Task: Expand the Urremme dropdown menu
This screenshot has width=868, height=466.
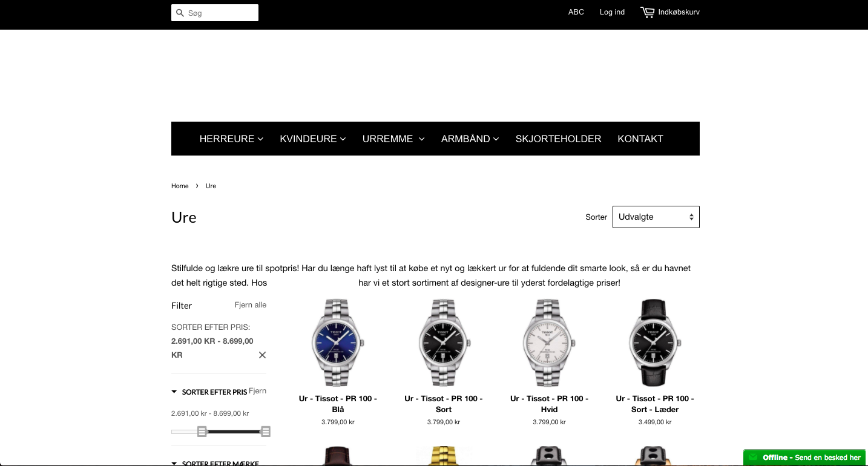Action: point(393,139)
